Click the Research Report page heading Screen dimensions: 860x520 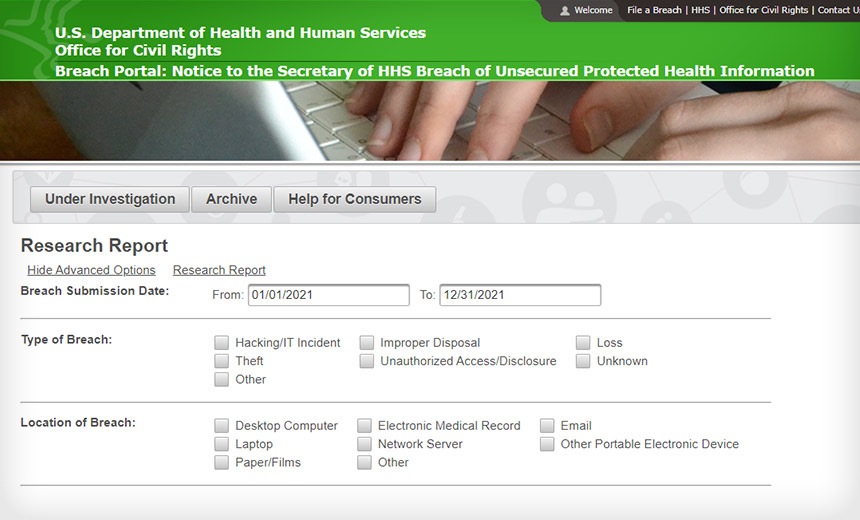(x=94, y=246)
